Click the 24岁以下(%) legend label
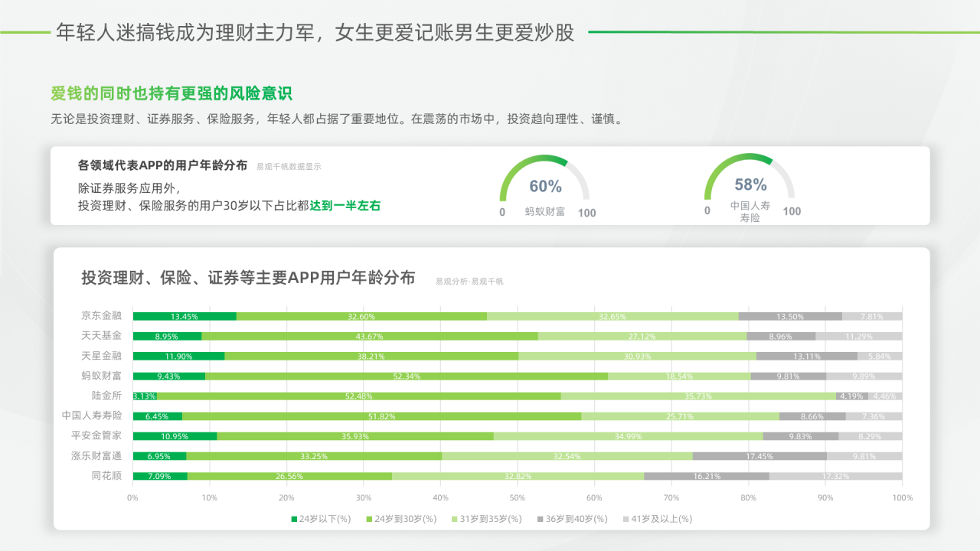 tap(325, 519)
